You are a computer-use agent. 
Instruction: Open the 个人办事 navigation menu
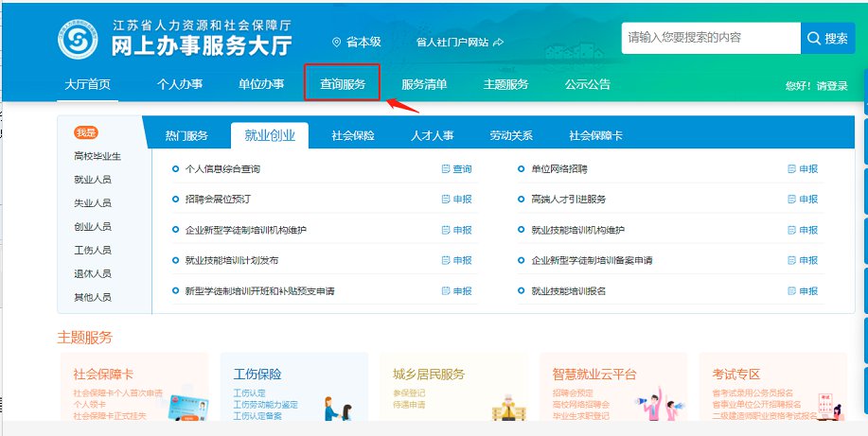(x=180, y=84)
